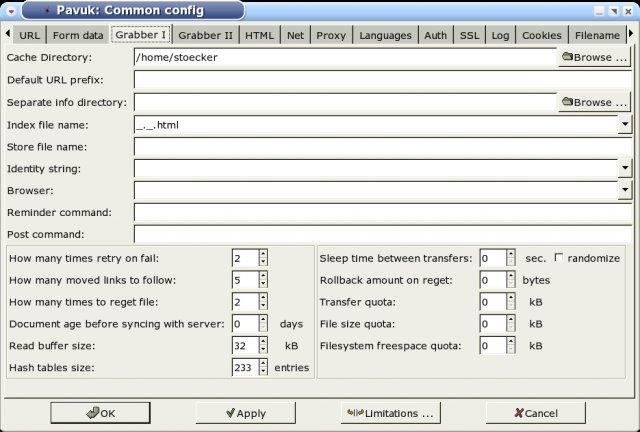Screen dimensions: 640x432
Task: Open the Grabber II tab
Action: tap(206, 36)
